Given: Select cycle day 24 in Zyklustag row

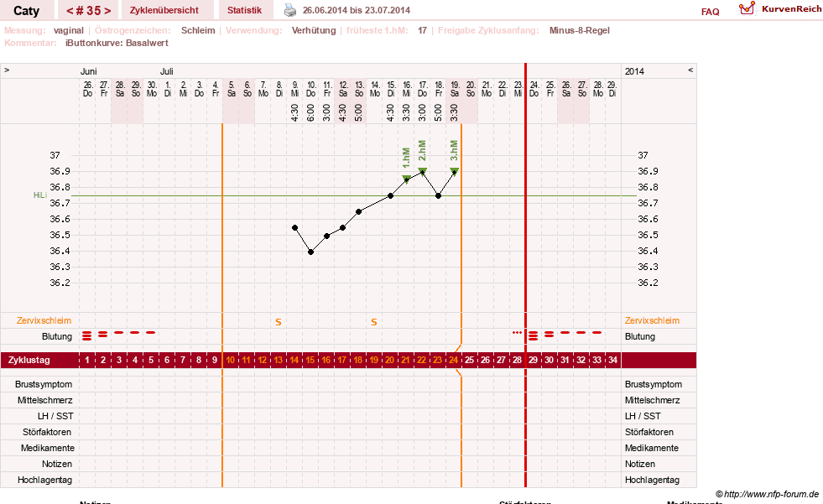Looking at the screenshot, I should click(x=454, y=361).
